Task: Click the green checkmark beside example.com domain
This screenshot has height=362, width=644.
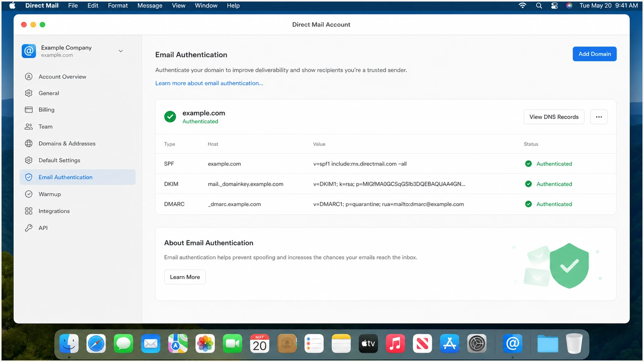Action: point(170,117)
